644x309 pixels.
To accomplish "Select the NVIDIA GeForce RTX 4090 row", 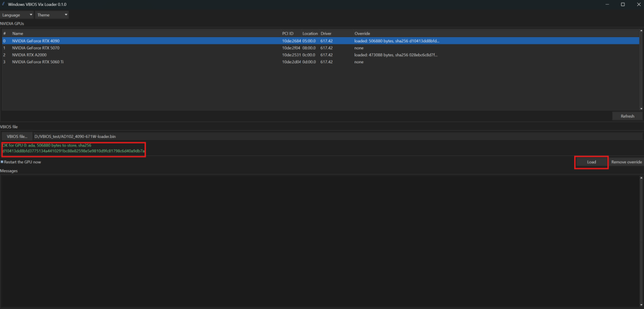I will point(320,41).
